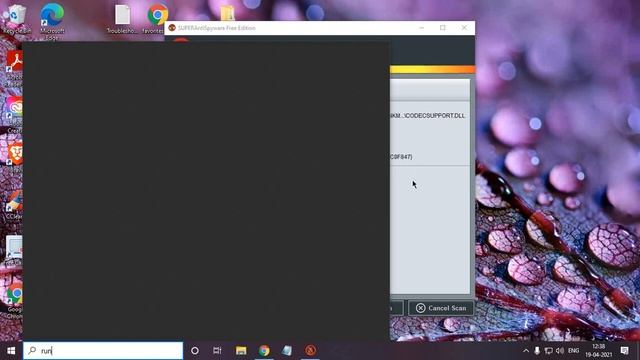The width and height of the screenshot is (640, 360).
Task: Open Cortana from the taskbar circle icon
Action: [195, 351]
